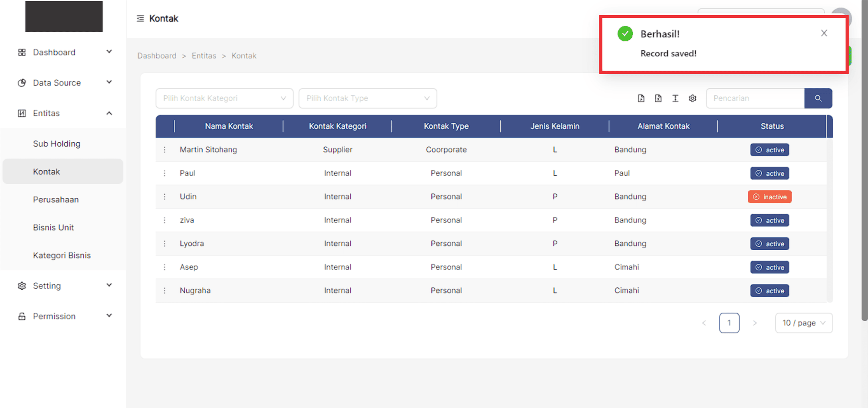This screenshot has height=408, width=868.
Task: Open Perusahaan in the sidebar
Action: 56,200
